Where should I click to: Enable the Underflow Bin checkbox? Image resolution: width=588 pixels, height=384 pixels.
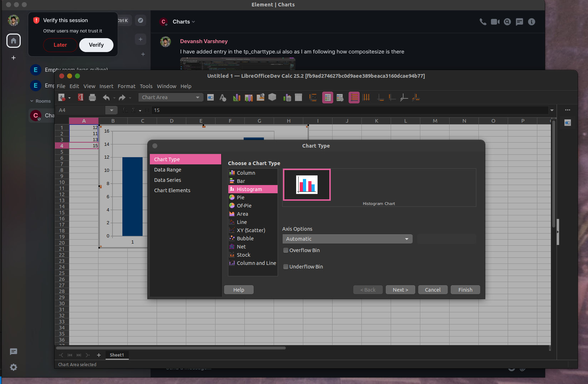coord(285,267)
